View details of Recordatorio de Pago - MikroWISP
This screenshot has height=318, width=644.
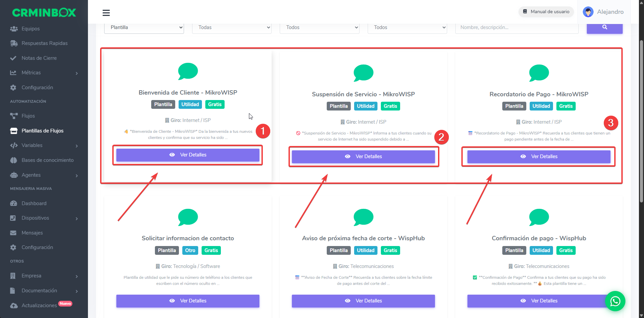click(x=539, y=156)
